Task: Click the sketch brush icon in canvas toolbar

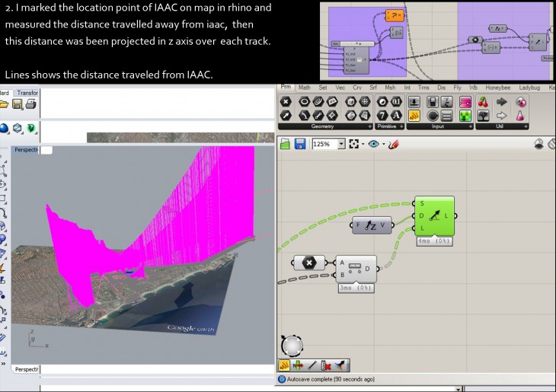Action: click(x=394, y=144)
